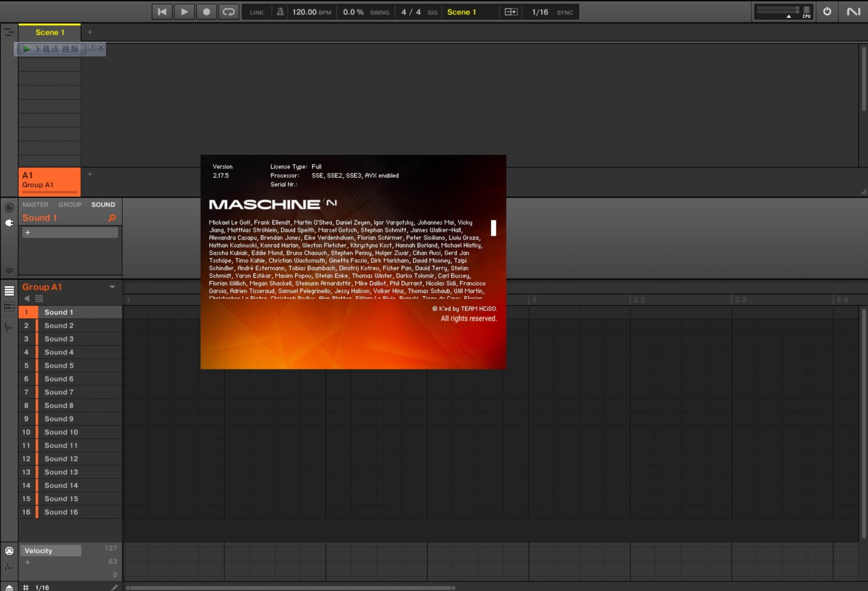Click the 0.0 % swing value
Image resolution: width=868 pixels, height=591 pixels.
pyautogui.click(x=353, y=12)
